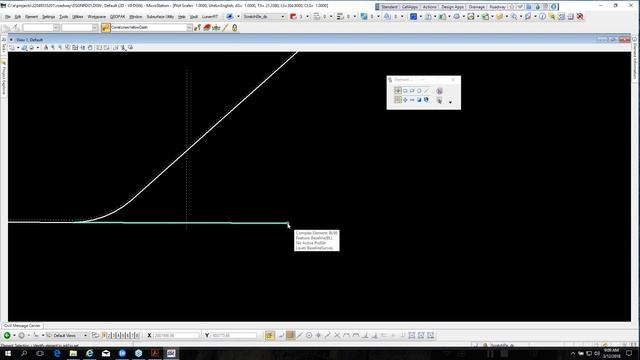This screenshot has height=360, width=640.
Task: Open the Edit menu
Action: point(18,17)
